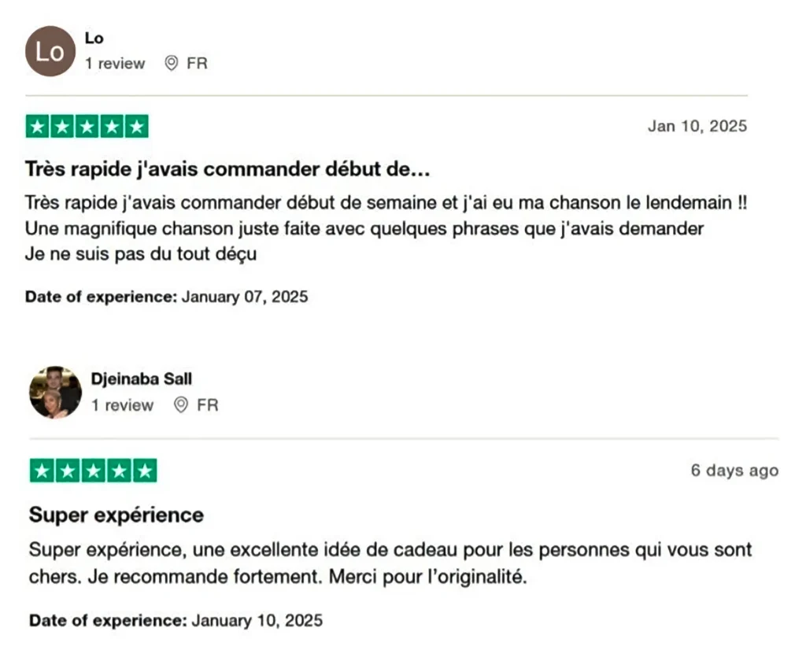Image resolution: width=806 pixels, height=672 pixels.
Task: Click the location pin beside Lo's FR
Action: pos(171,63)
